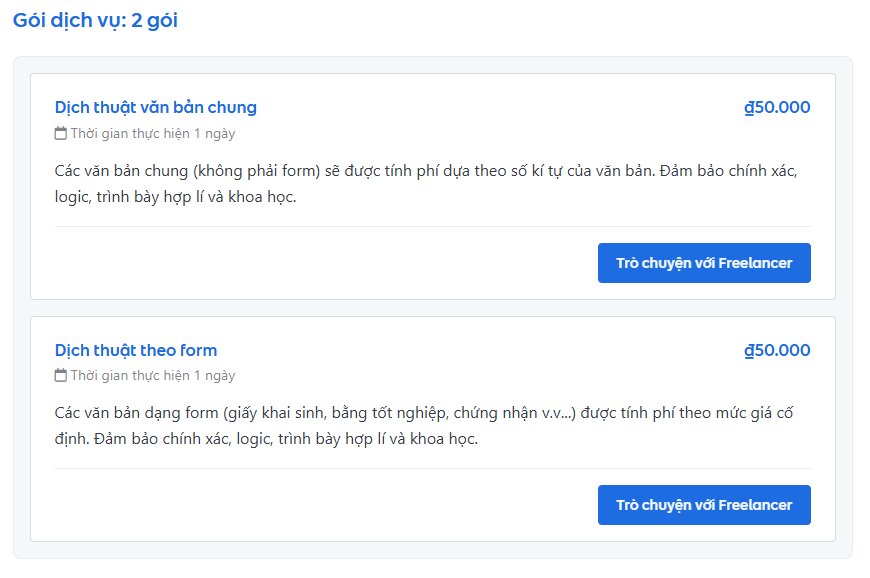Open the 'Dịch thuật theo form' package link

pyautogui.click(x=135, y=350)
